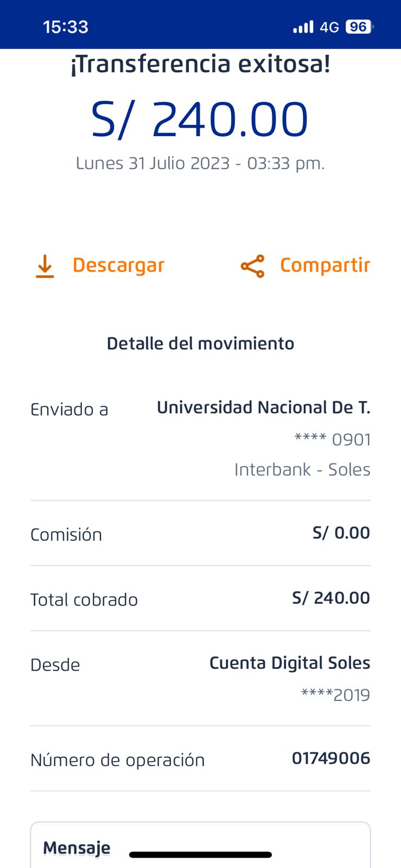Tap the Detalle del movimiento heading

(x=200, y=343)
